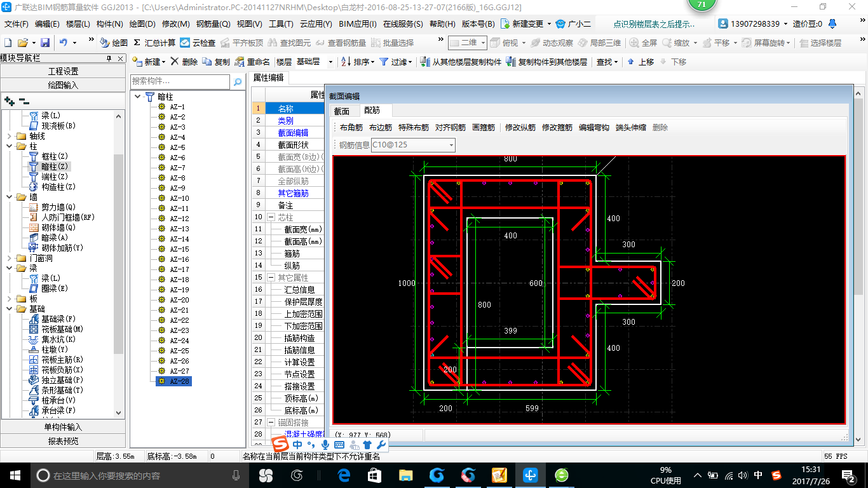Select AZ-15 in component list

[x=174, y=249]
